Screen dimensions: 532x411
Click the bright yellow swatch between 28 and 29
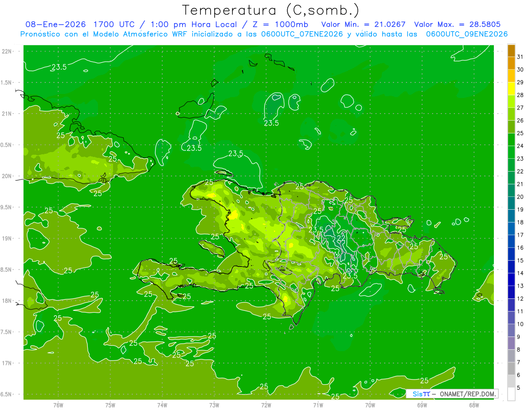(x=511, y=89)
